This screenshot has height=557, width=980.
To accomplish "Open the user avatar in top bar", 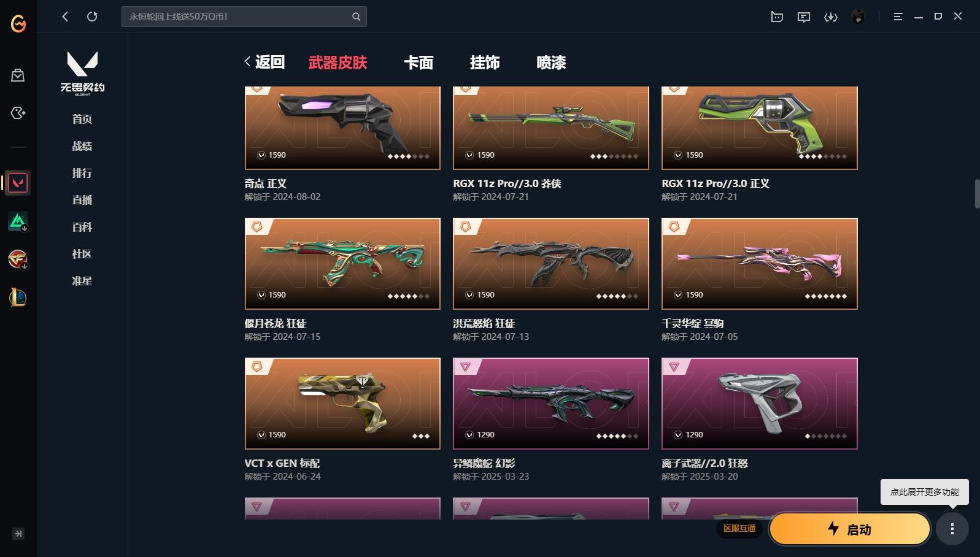I will [x=858, y=17].
